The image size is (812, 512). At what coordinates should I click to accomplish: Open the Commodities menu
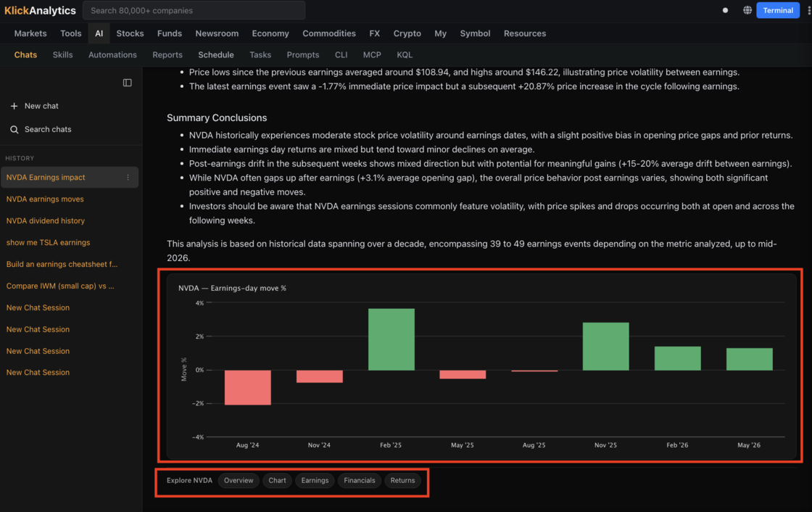pos(329,33)
